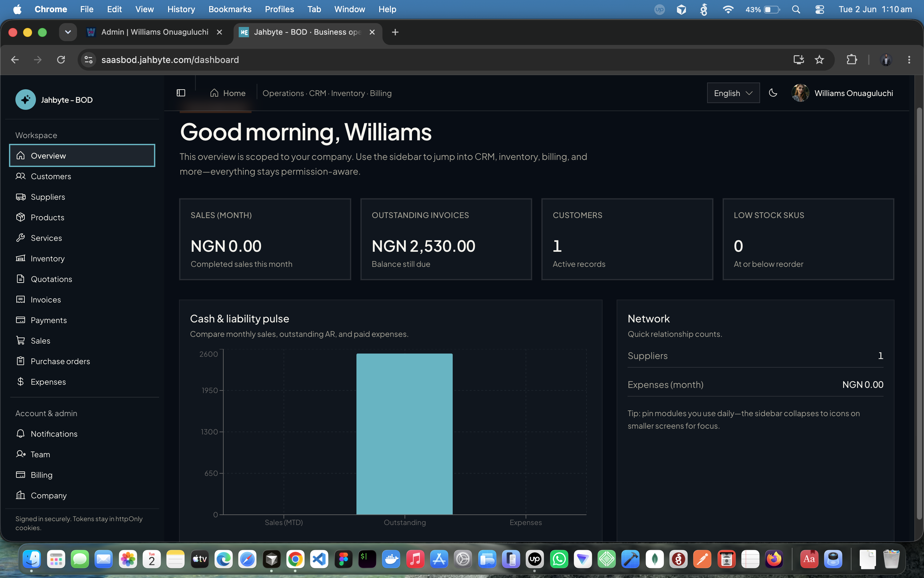Close the Admin | Williams Onuaguluchi tab

pyautogui.click(x=219, y=32)
